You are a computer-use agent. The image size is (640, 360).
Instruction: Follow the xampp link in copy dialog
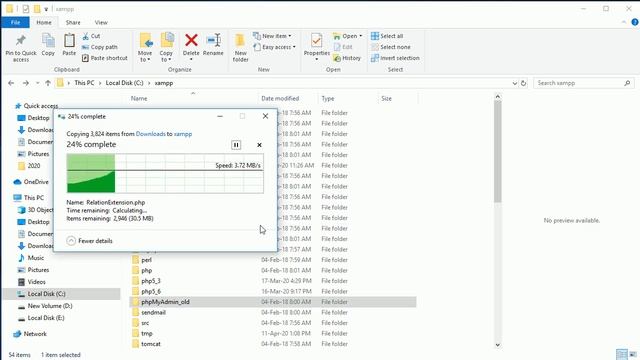tap(183, 134)
